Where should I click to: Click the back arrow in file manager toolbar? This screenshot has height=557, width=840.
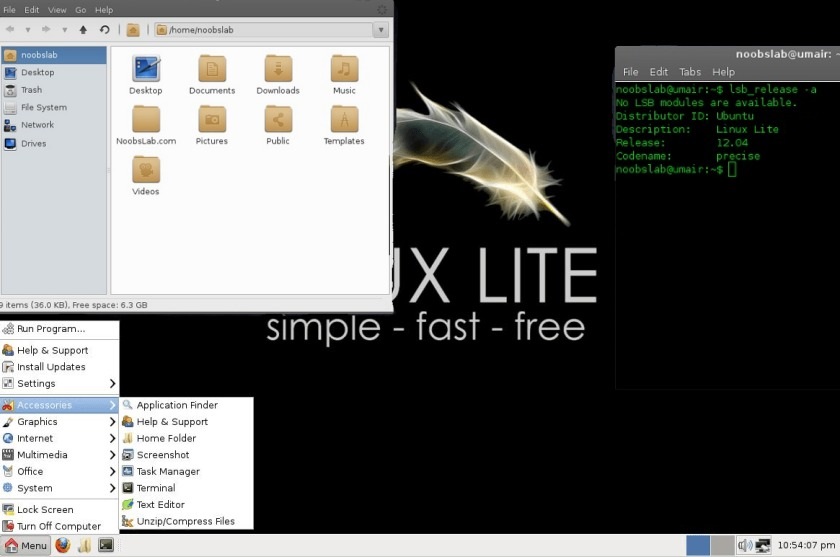tap(10, 29)
